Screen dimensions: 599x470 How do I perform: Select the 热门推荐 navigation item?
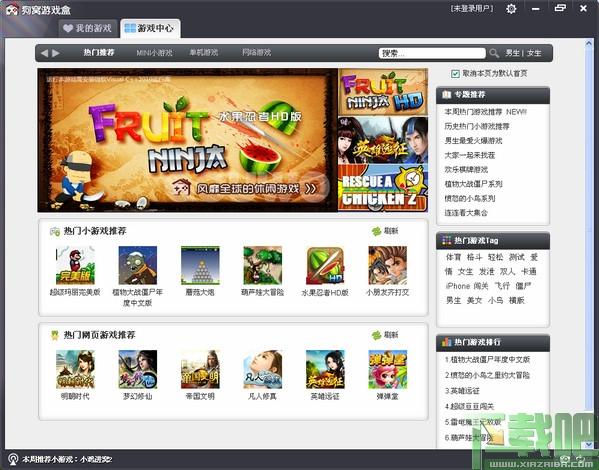99,53
